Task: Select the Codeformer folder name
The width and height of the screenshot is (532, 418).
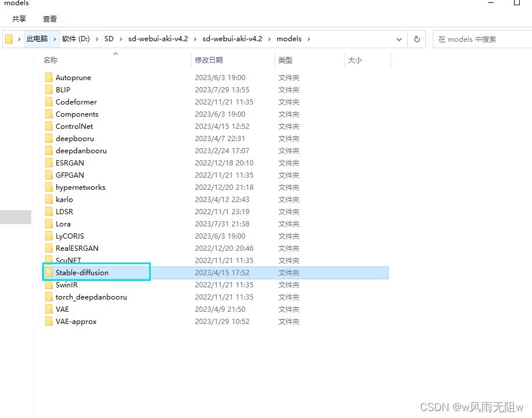Action: pos(76,102)
